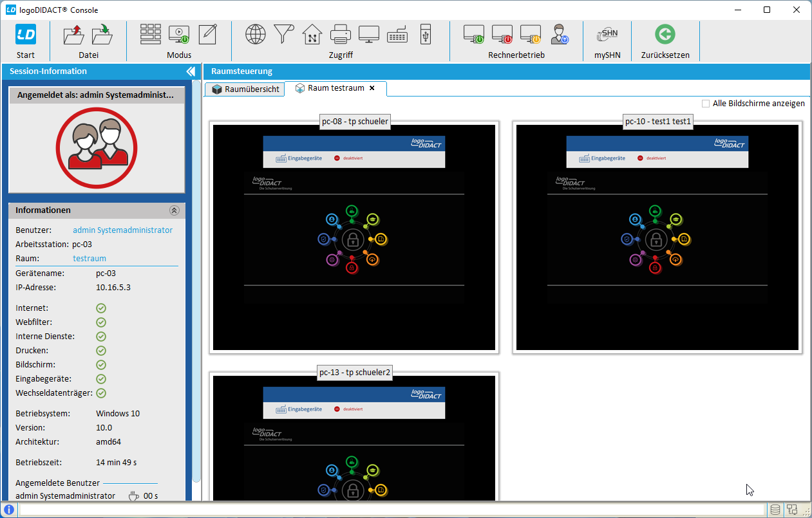Click the Internet status check mark
The height and width of the screenshot is (518, 812).
pyautogui.click(x=101, y=308)
